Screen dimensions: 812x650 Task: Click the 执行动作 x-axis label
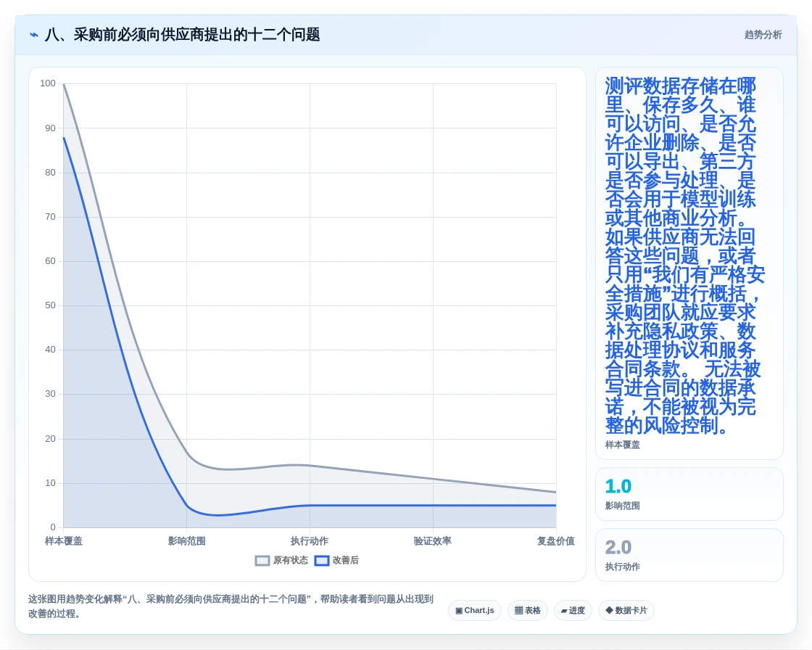tap(310, 541)
